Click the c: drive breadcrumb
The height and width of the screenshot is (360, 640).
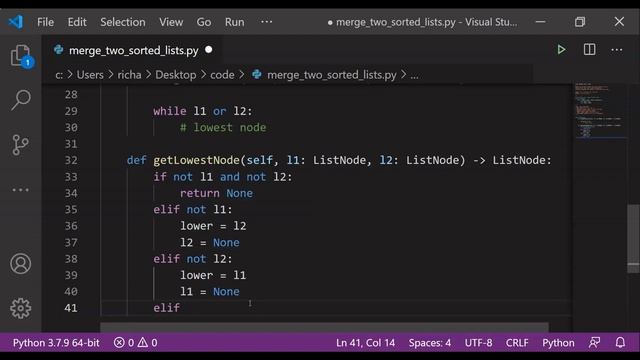click(59, 75)
